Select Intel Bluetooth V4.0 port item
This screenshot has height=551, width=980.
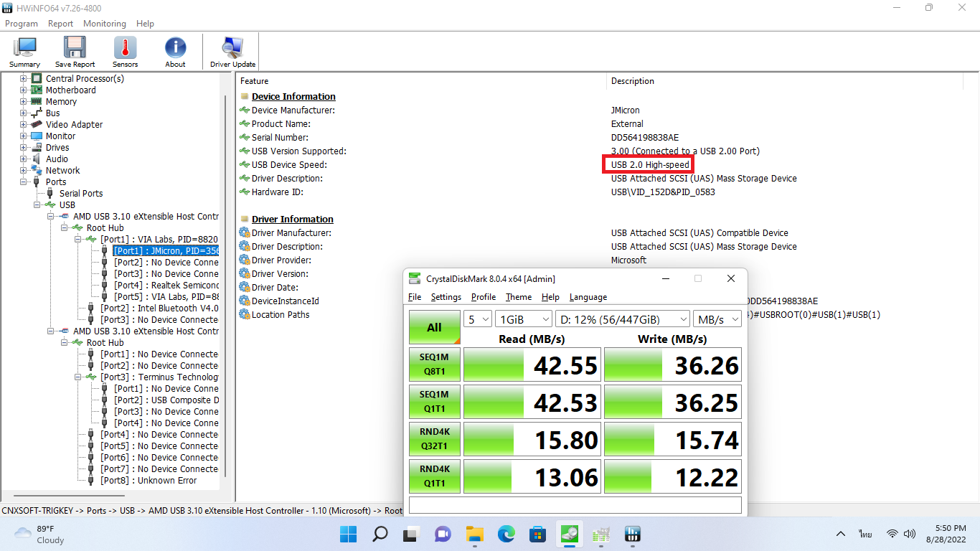pos(159,308)
